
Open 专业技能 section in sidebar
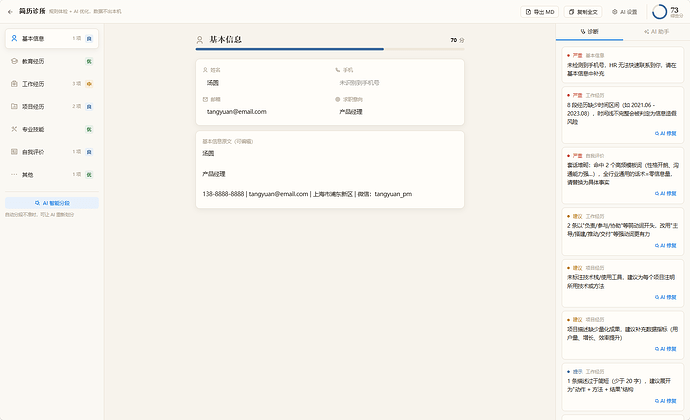tap(52, 129)
